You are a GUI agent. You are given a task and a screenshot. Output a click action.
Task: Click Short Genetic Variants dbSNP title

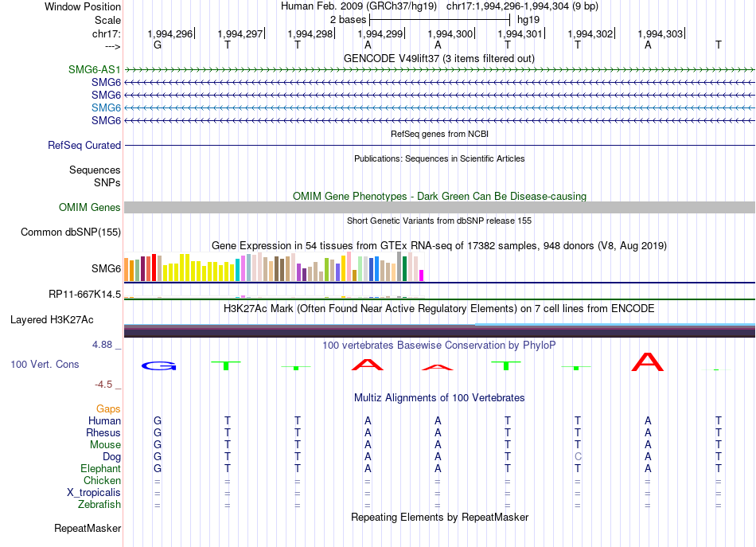tap(439, 221)
